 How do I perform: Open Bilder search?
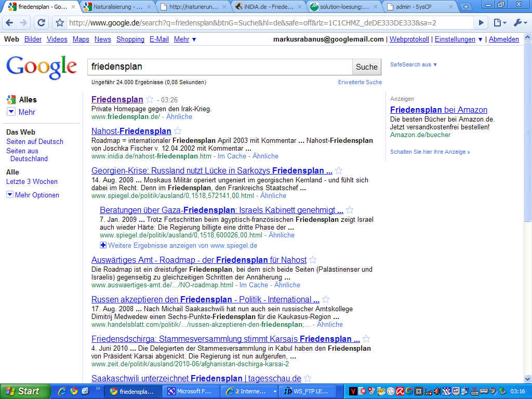[x=33, y=39]
